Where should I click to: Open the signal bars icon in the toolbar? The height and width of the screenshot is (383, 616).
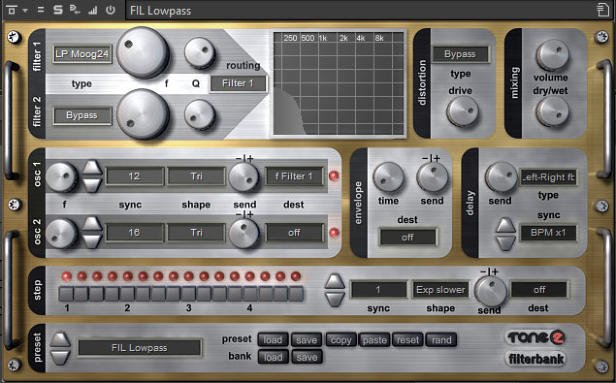pos(93,10)
